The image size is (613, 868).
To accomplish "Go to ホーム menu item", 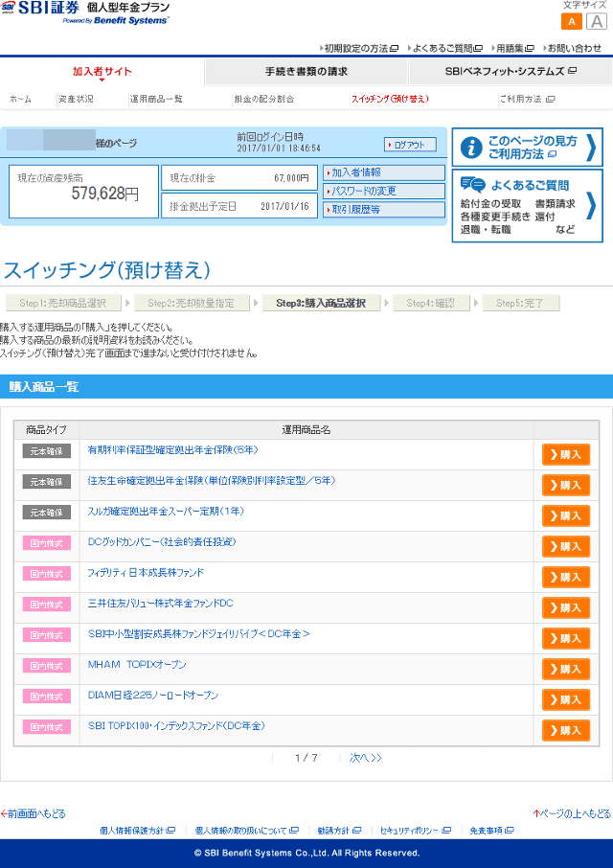I will pos(20,99).
